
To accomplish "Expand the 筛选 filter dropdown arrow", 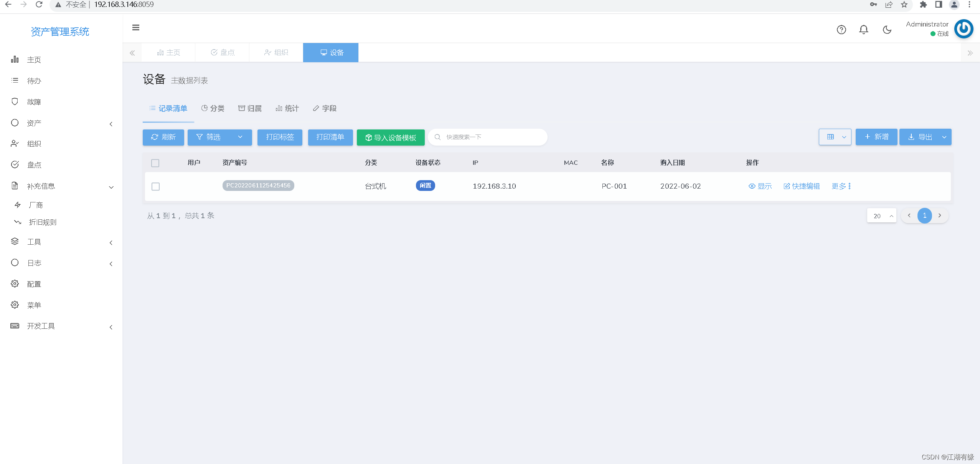I will pyautogui.click(x=240, y=137).
